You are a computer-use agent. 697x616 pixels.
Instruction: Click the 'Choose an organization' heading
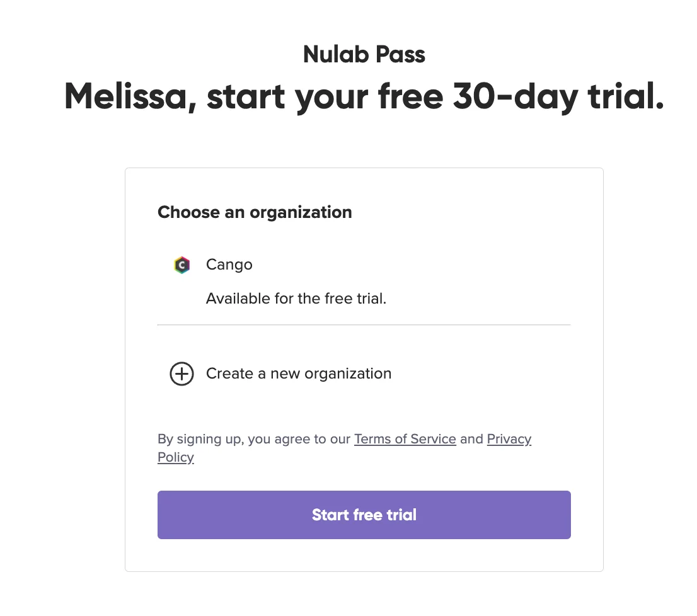(x=255, y=212)
